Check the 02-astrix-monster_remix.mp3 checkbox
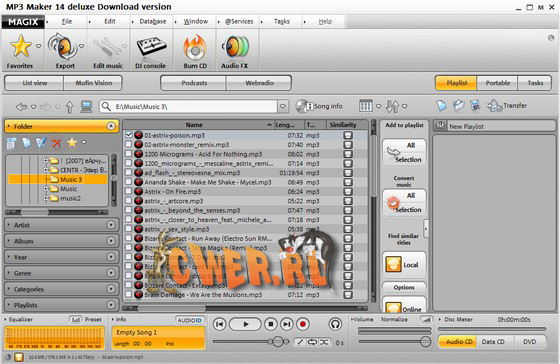 point(129,144)
